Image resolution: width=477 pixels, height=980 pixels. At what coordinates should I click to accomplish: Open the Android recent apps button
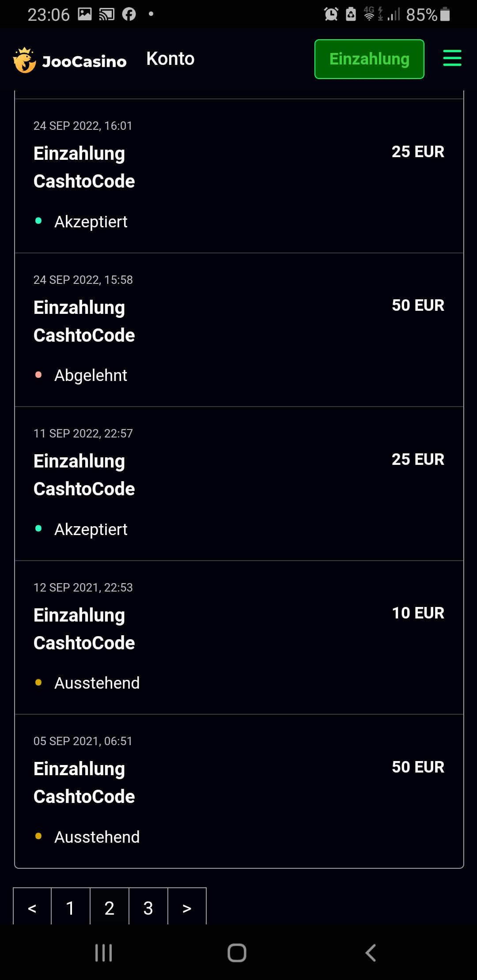coord(104,953)
